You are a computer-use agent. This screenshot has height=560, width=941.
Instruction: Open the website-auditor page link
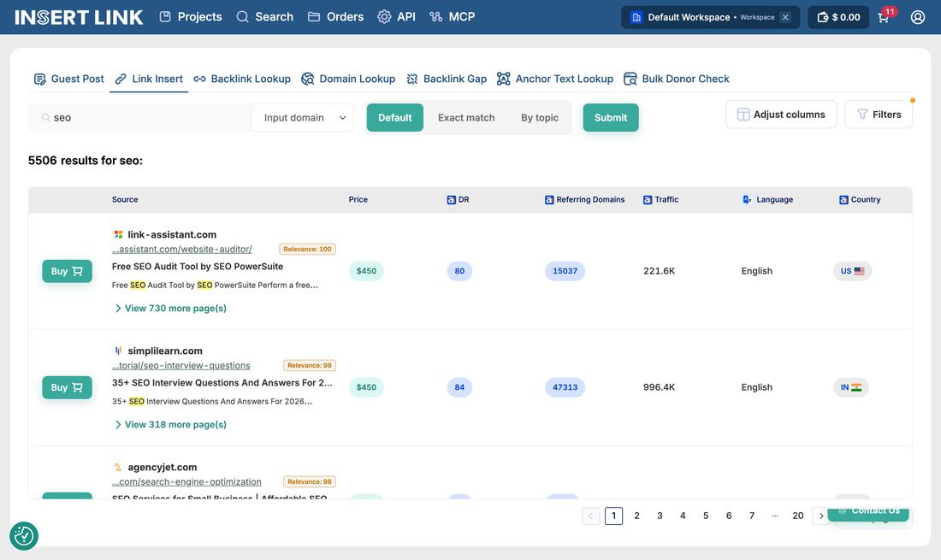coord(182,250)
